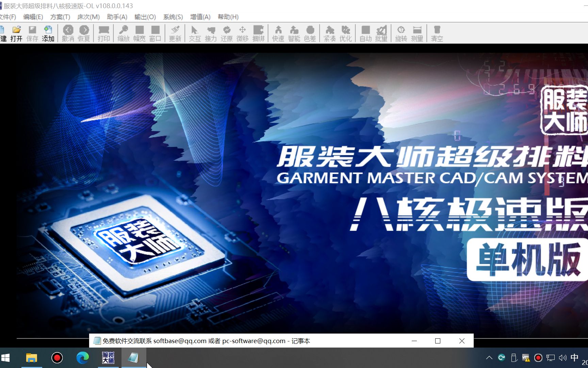Click the 打印 (Print) toolbar icon
The height and width of the screenshot is (368, 588).
pos(104,33)
